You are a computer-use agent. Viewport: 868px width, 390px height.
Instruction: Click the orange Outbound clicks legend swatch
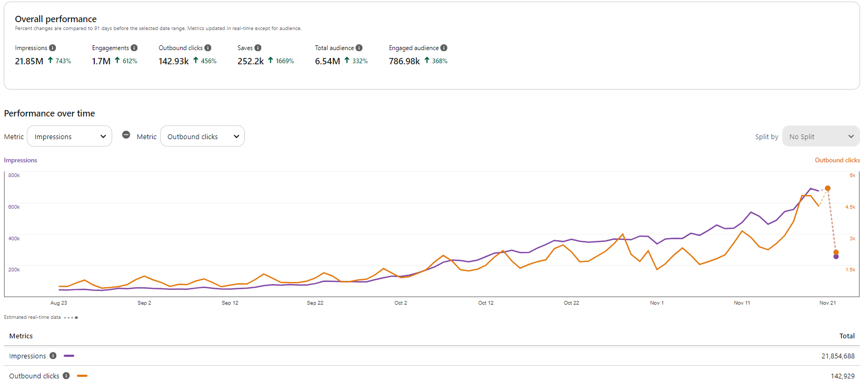[82, 376]
